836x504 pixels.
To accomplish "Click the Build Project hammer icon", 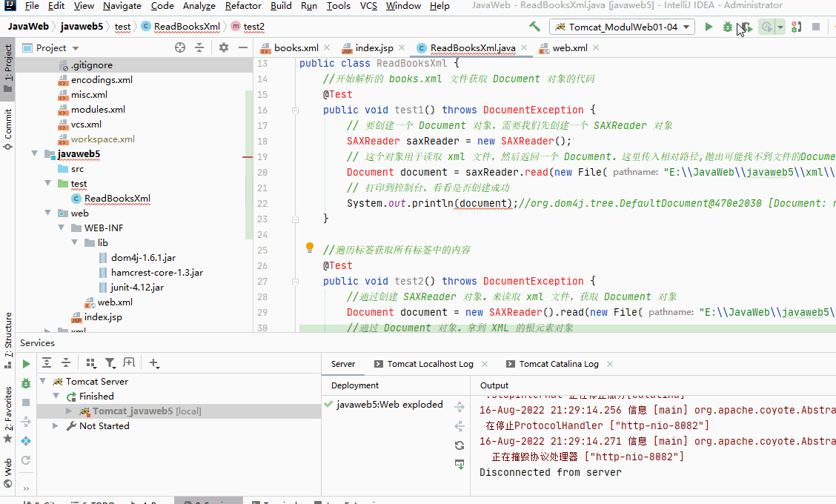I will click(534, 27).
